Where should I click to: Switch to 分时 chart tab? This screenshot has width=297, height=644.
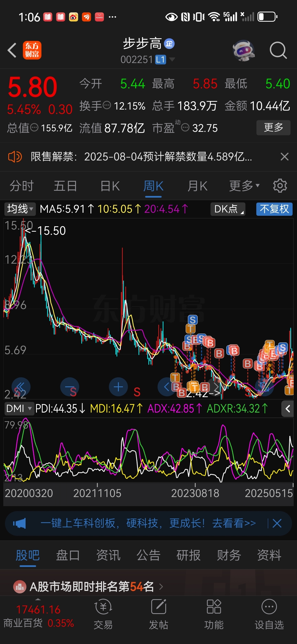click(22, 186)
